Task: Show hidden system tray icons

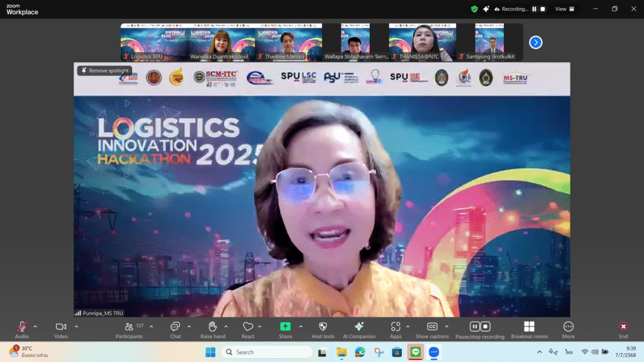Action: pos(539,352)
